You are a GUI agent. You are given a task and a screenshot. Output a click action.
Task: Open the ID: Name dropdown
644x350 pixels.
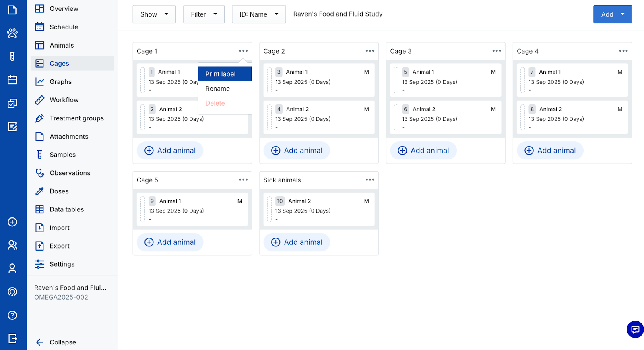click(259, 14)
